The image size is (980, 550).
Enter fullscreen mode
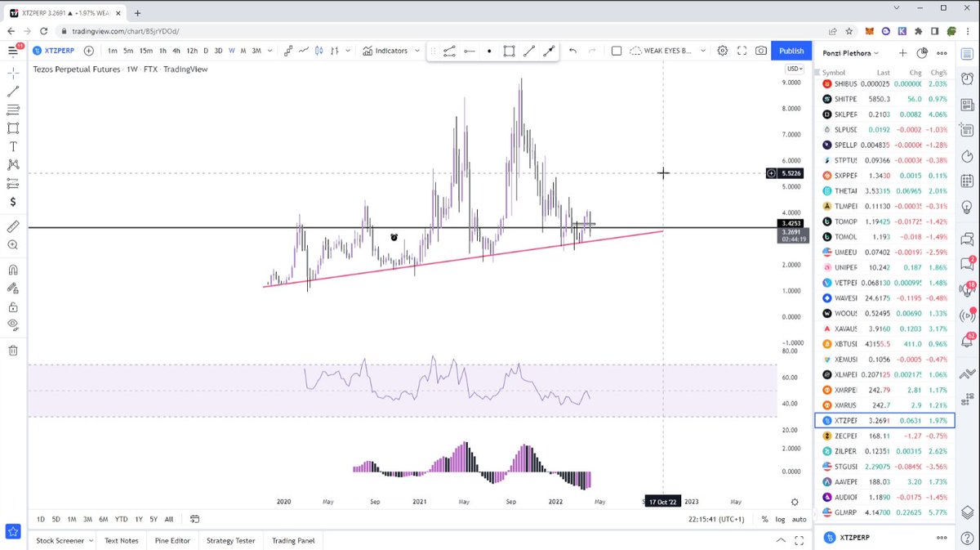(742, 51)
